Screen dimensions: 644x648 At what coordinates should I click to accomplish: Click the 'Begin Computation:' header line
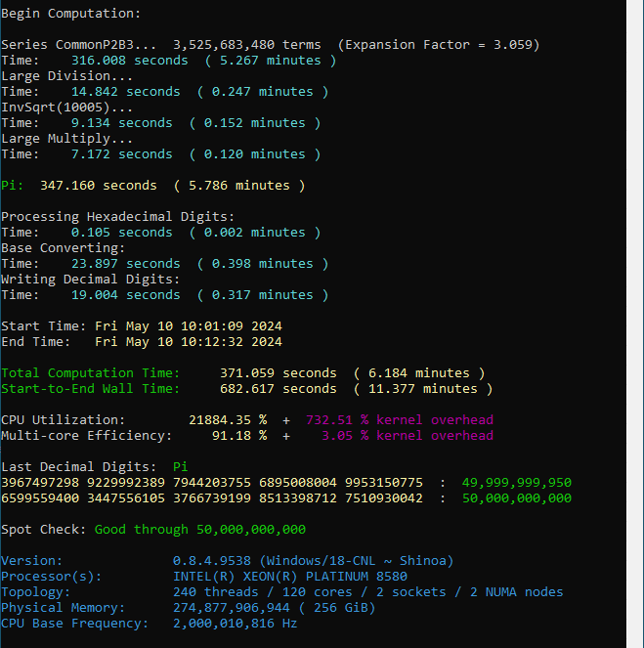(71, 14)
